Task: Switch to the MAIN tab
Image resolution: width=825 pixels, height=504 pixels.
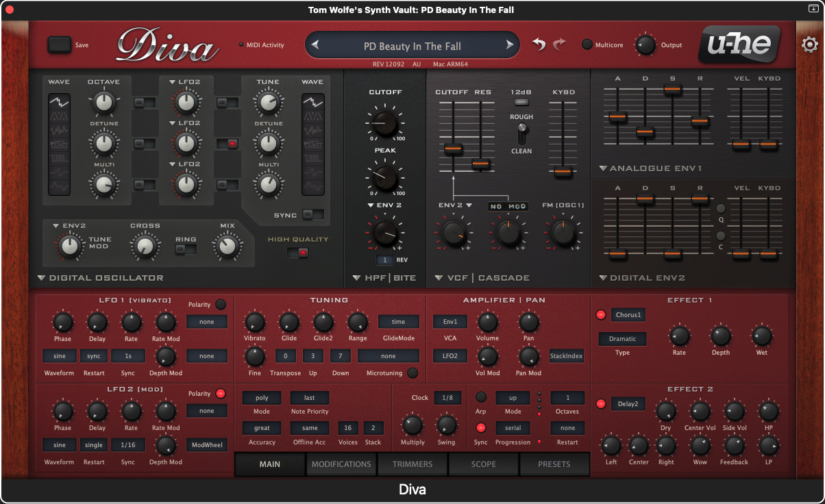Action: coord(270,464)
